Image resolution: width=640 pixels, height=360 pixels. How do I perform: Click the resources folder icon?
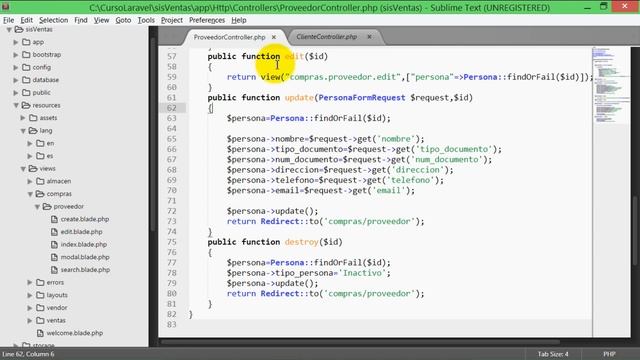26,105
